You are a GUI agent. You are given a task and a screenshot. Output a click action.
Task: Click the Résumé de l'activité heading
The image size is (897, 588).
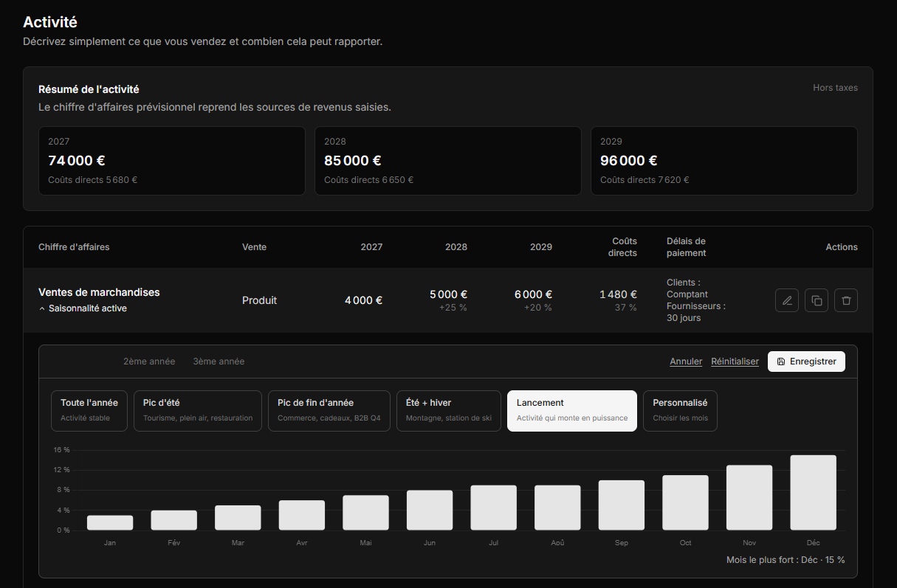89,89
